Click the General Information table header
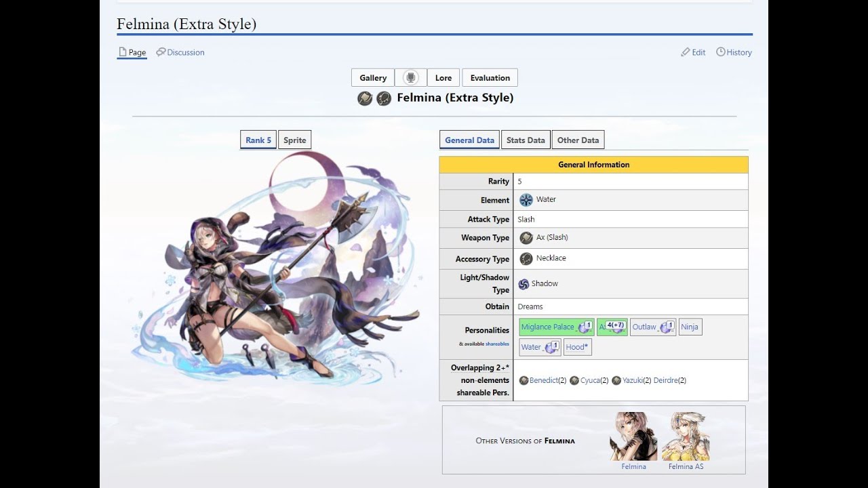This screenshot has height=488, width=868. click(x=593, y=165)
